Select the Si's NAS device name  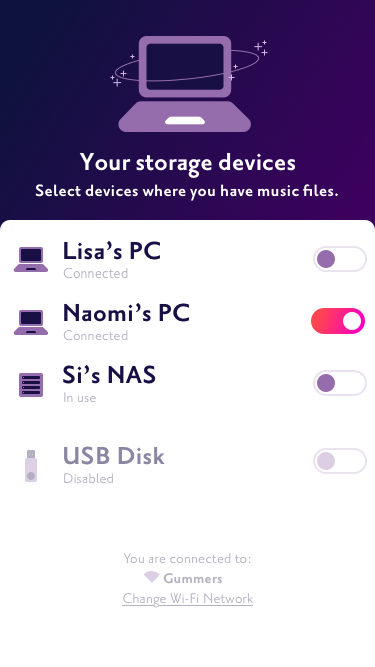click(x=109, y=375)
